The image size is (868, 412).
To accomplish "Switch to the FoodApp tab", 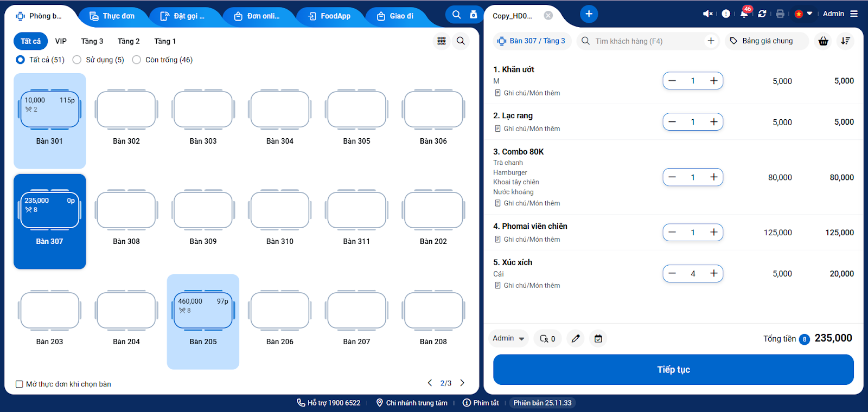I will pyautogui.click(x=329, y=16).
